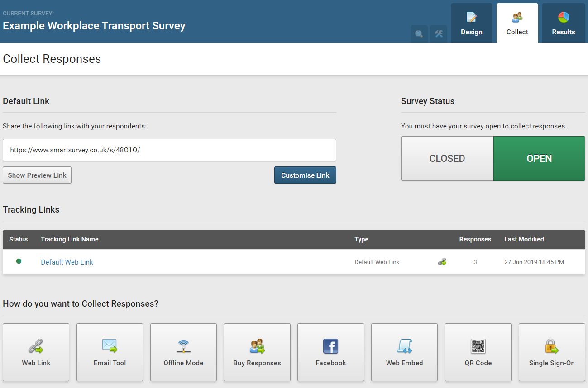Open the Buy Responses option
Screen dimensions: 588x388
tap(257, 352)
